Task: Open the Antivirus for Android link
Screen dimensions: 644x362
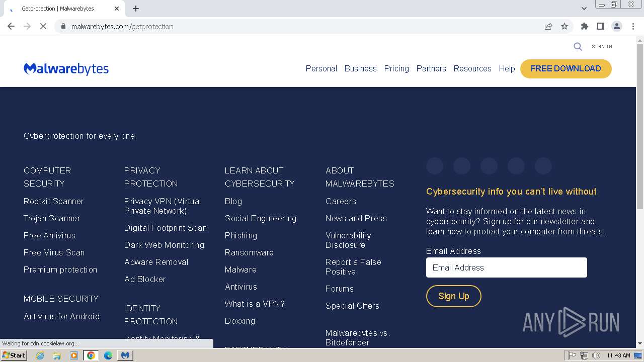Action: (62, 316)
